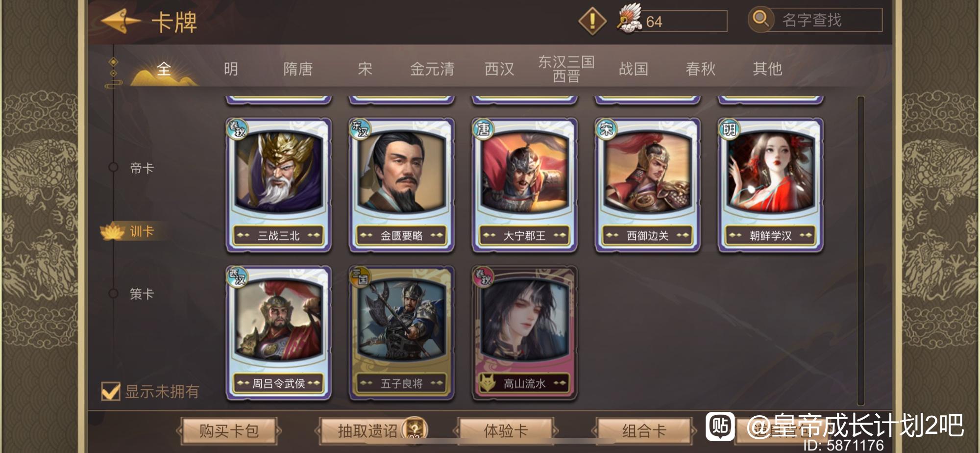
Task: Tap the feather currency icon beside 64
Action: (x=629, y=20)
